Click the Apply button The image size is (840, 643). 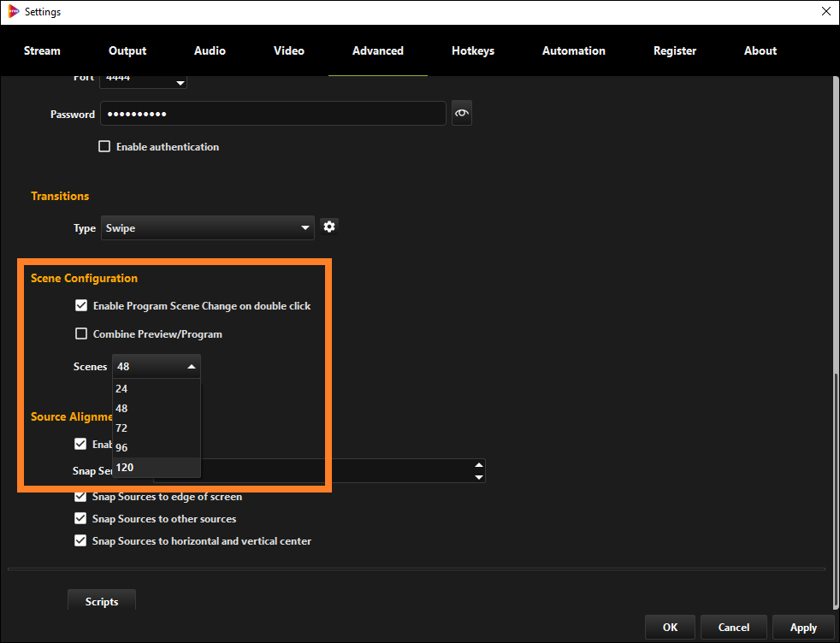tap(803, 628)
